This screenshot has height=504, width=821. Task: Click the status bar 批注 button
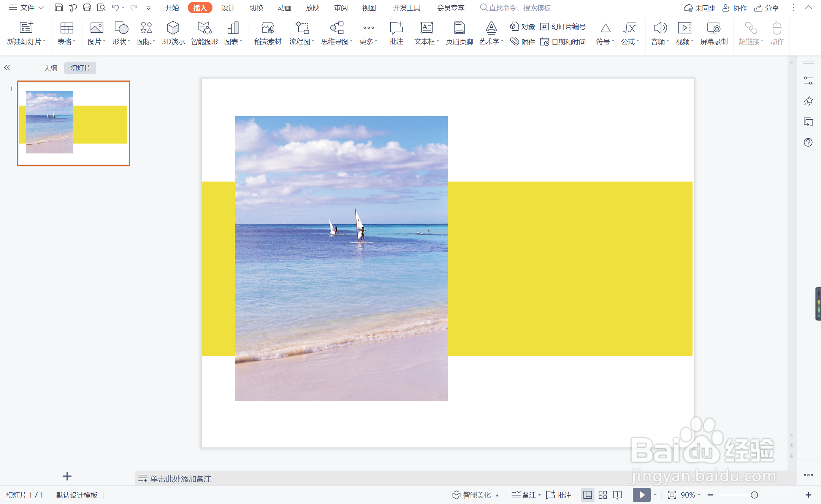[559, 495]
